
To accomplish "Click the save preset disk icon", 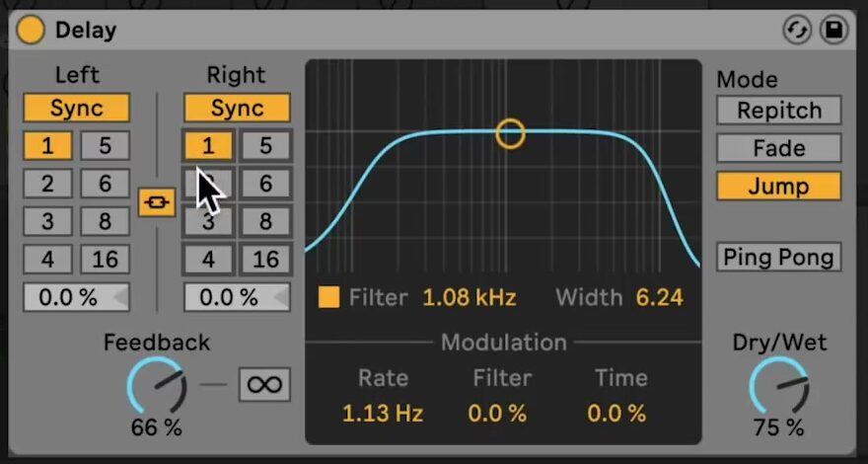I will pyautogui.click(x=833, y=30).
